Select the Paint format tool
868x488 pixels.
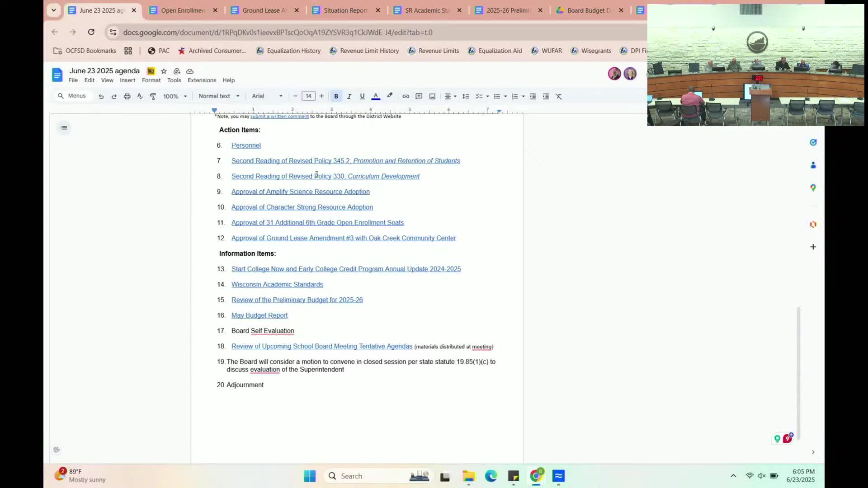click(x=153, y=96)
